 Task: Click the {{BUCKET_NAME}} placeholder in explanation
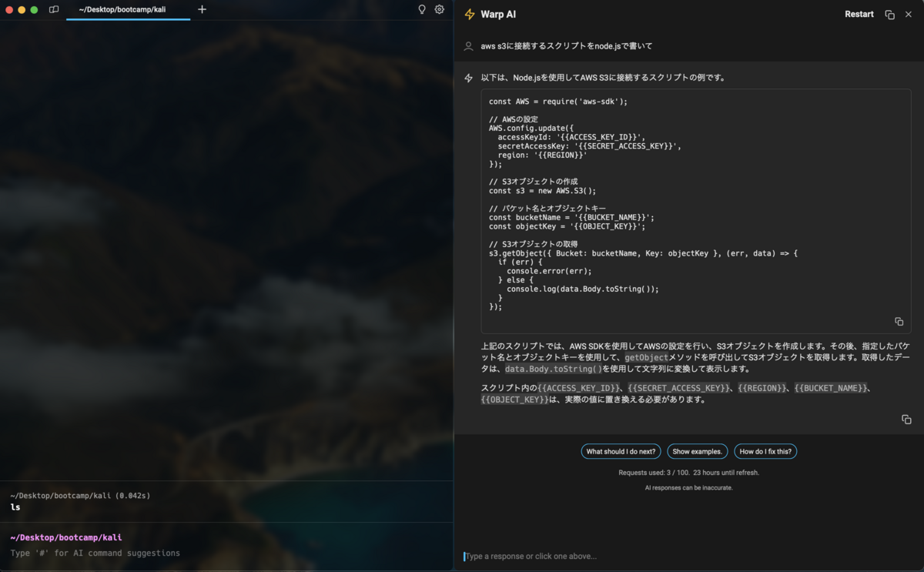pyautogui.click(x=831, y=388)
